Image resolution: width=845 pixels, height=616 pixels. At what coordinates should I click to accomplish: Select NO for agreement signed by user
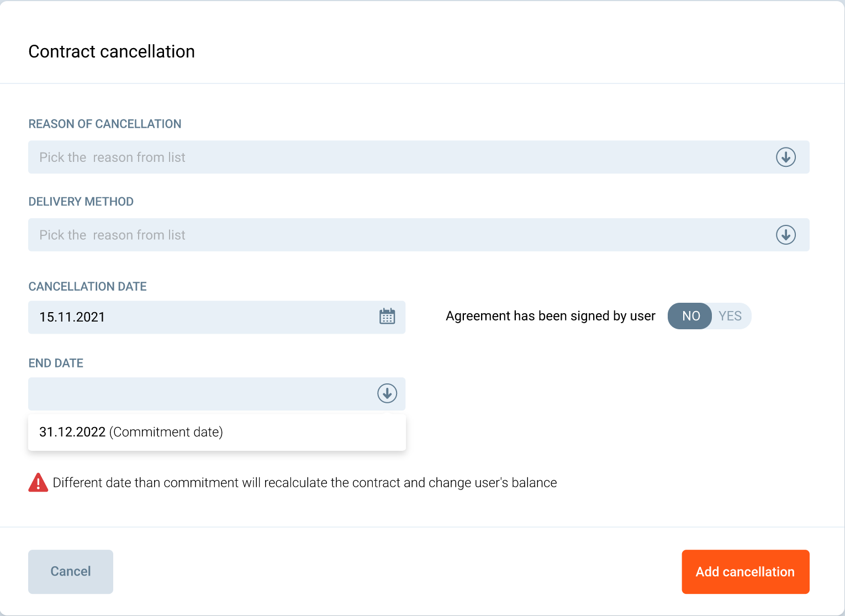[690, 316]
